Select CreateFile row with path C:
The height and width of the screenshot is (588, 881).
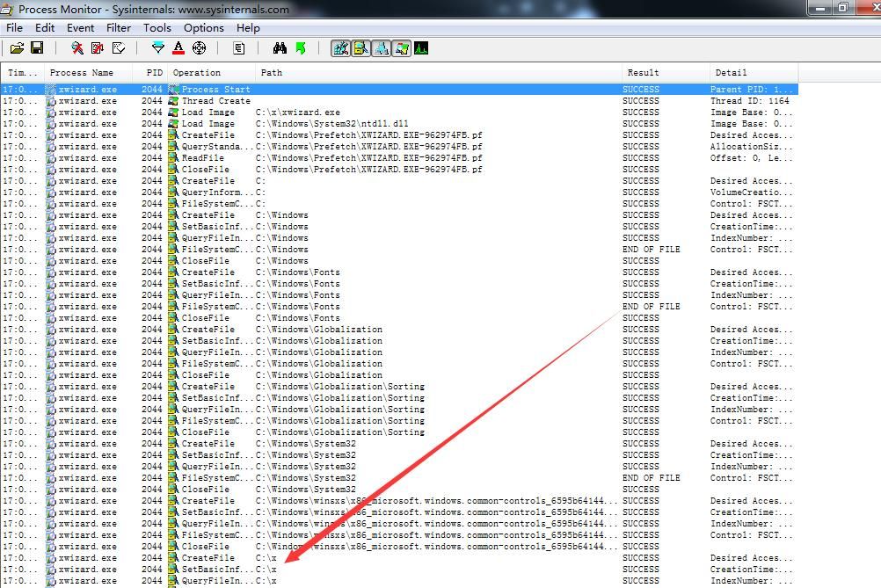(x=399, y=181)
